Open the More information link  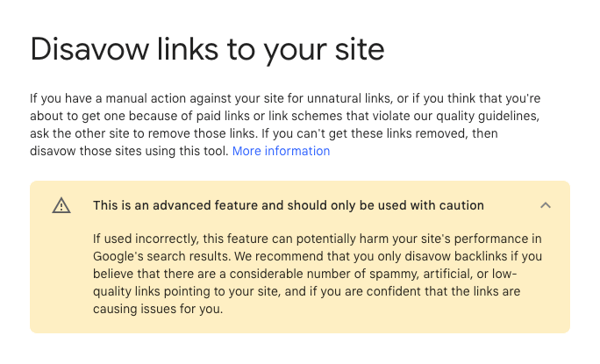pos(281,151)
